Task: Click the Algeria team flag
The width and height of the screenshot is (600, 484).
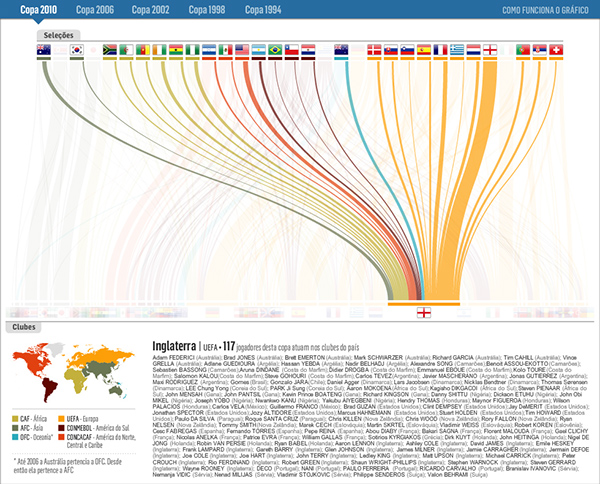Action: (126, 50)
